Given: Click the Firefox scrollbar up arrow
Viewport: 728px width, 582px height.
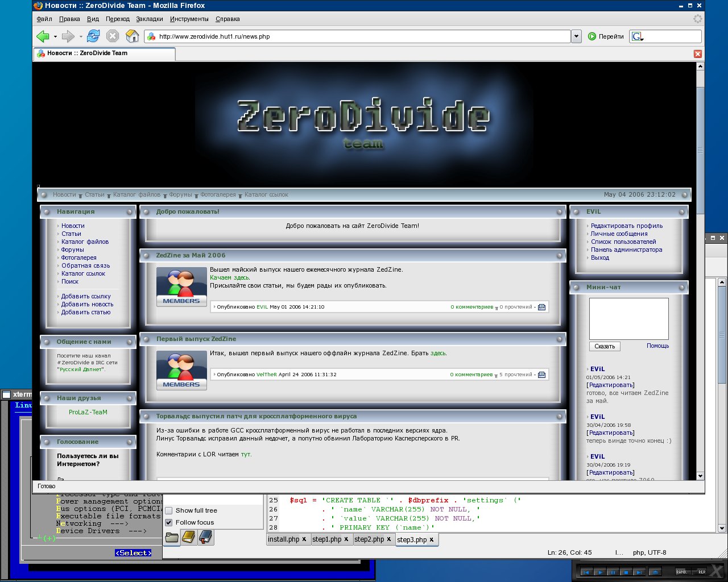Looking at the screenshot, I should (x=701, y=66).
